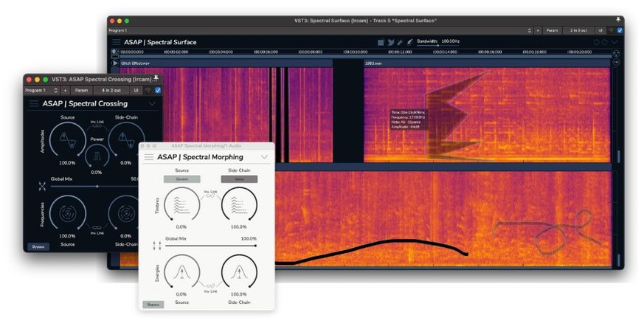
Task: Click the 1983.wav clip header
Action: click(x=487, y=63)
